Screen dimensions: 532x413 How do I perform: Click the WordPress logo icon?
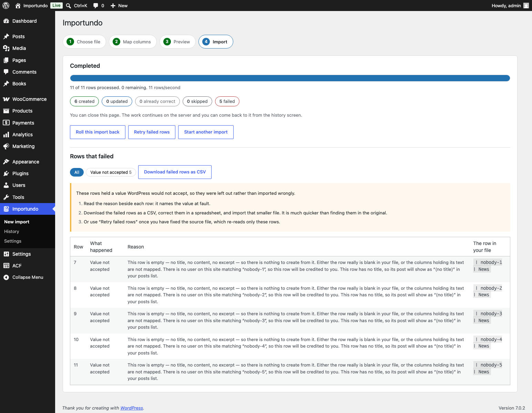pos(6,6)
